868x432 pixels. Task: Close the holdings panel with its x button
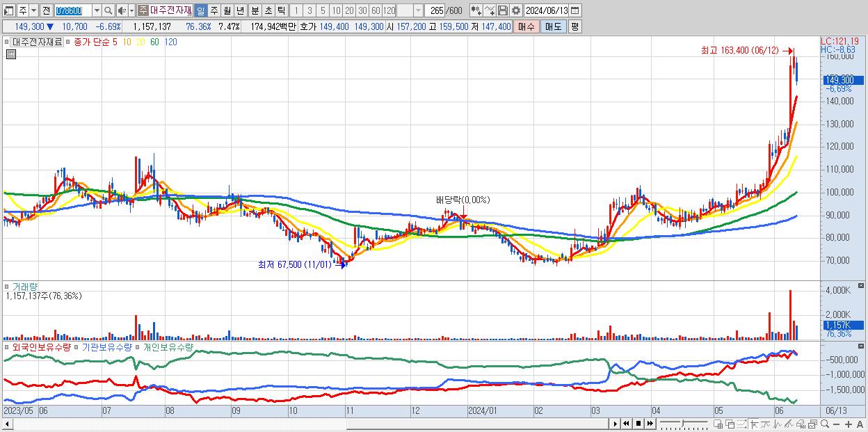pyautogui.click(x=861, y=346)
